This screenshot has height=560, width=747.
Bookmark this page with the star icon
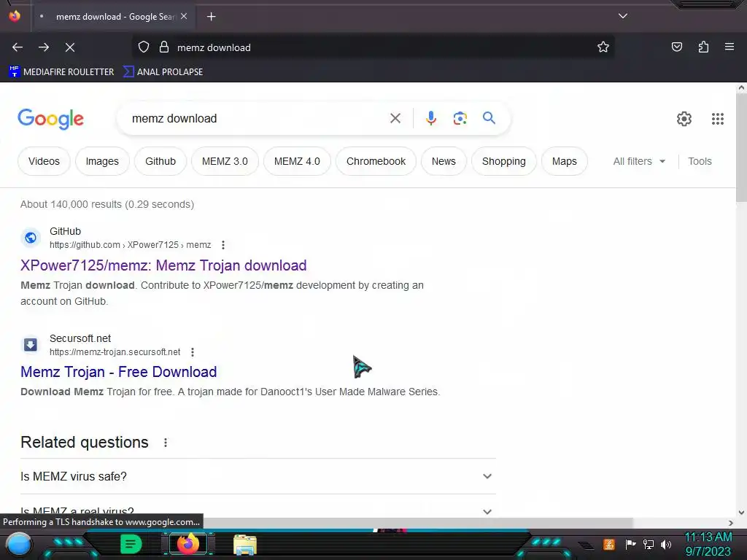[x=603, y=47]
